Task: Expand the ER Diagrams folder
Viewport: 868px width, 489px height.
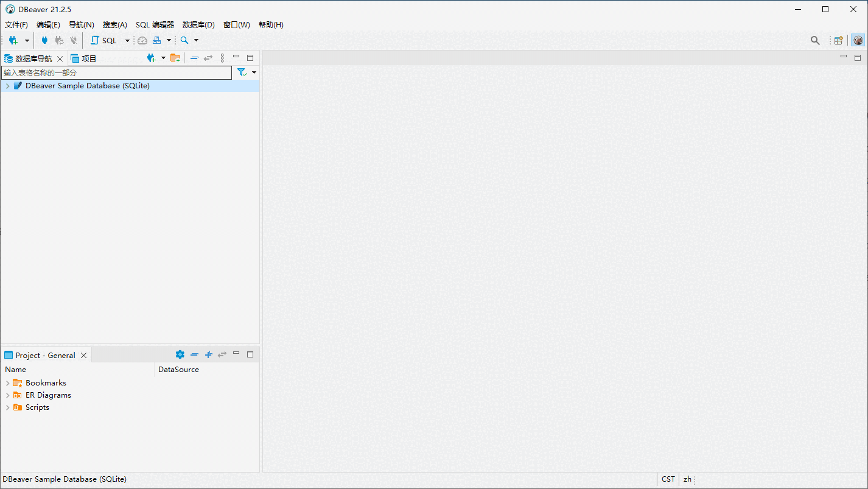Action: tap(7, 395)
